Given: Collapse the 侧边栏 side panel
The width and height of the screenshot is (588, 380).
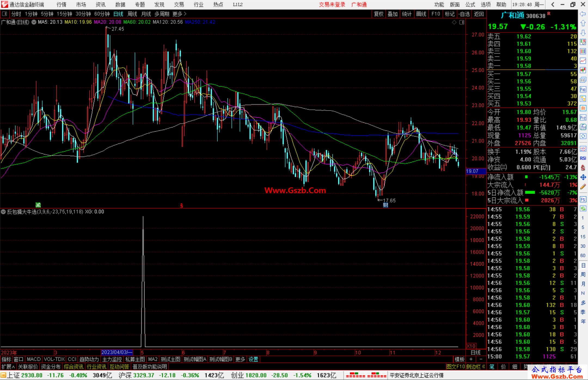Looking at the screenshot, I should 476,367.
